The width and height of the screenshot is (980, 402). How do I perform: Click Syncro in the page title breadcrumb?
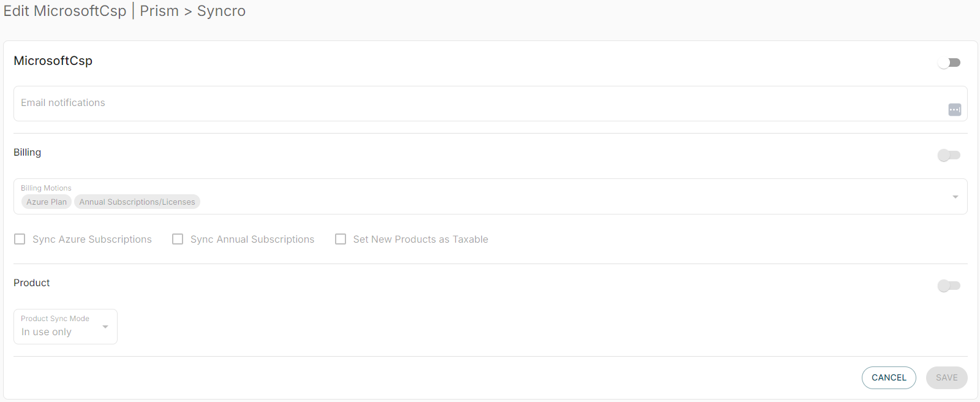221,11
